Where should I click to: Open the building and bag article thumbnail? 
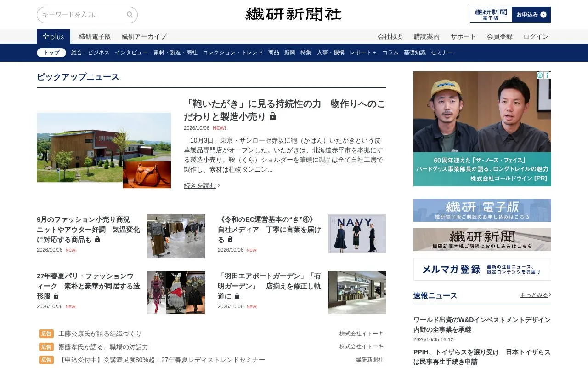pyautogui.click(x=104, y=150)
